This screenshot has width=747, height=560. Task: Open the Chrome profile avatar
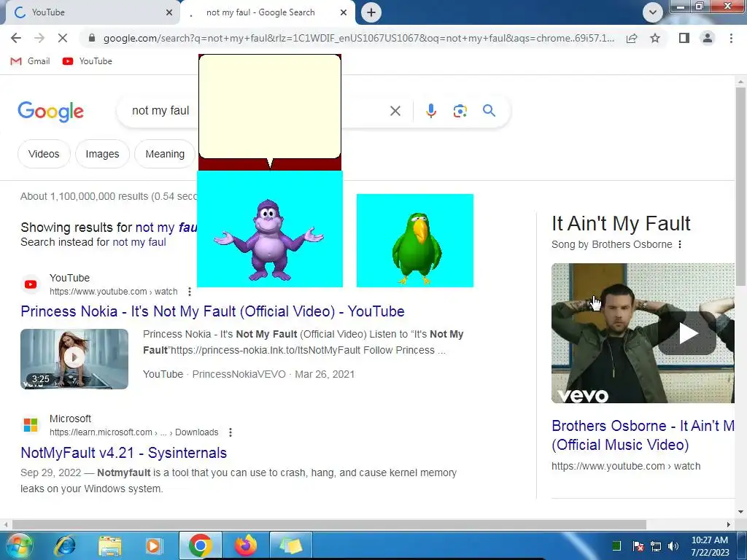708,38
